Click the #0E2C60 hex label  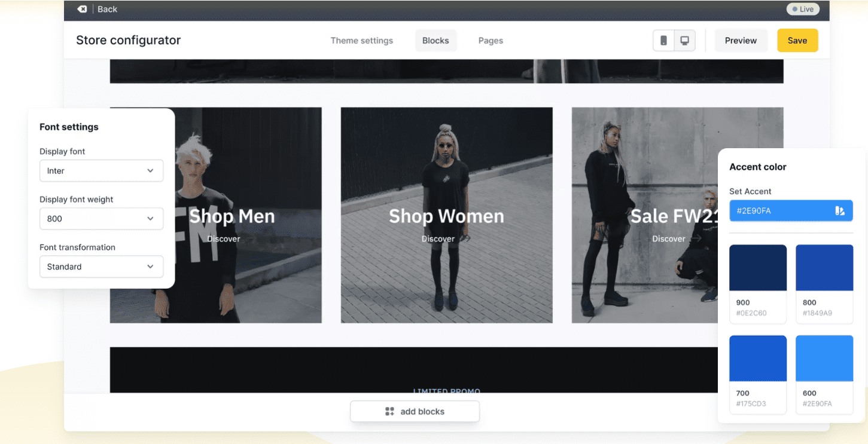pos(751,313)
